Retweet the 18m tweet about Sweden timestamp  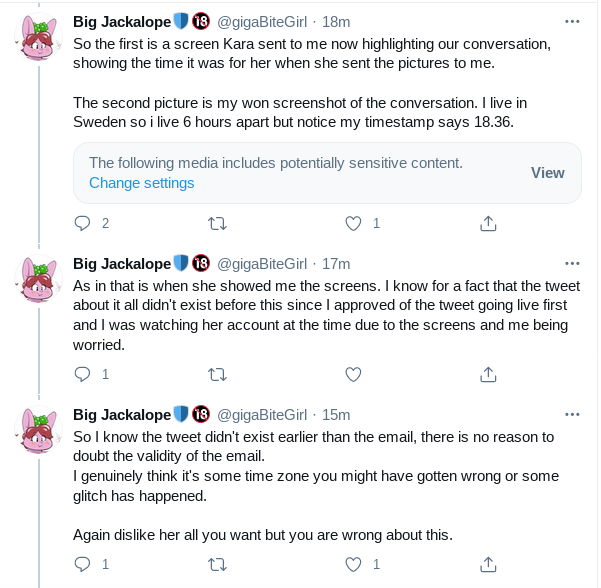tap(217, 223)
